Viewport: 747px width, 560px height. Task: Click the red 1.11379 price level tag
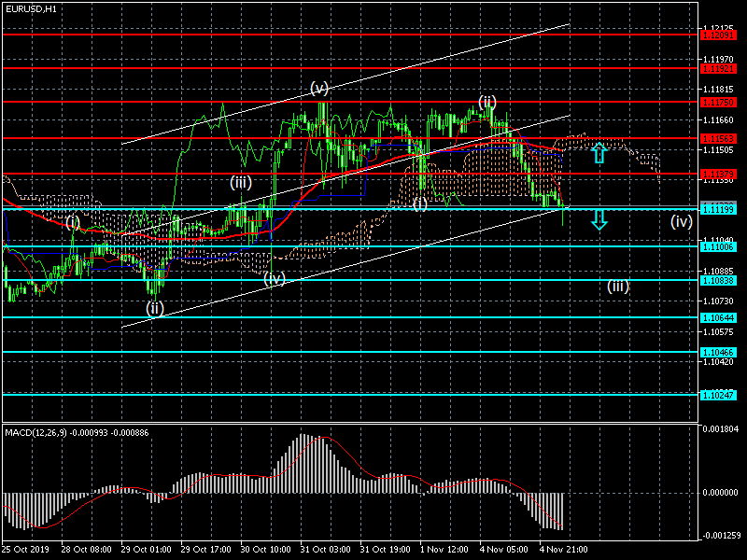point(717,175)
